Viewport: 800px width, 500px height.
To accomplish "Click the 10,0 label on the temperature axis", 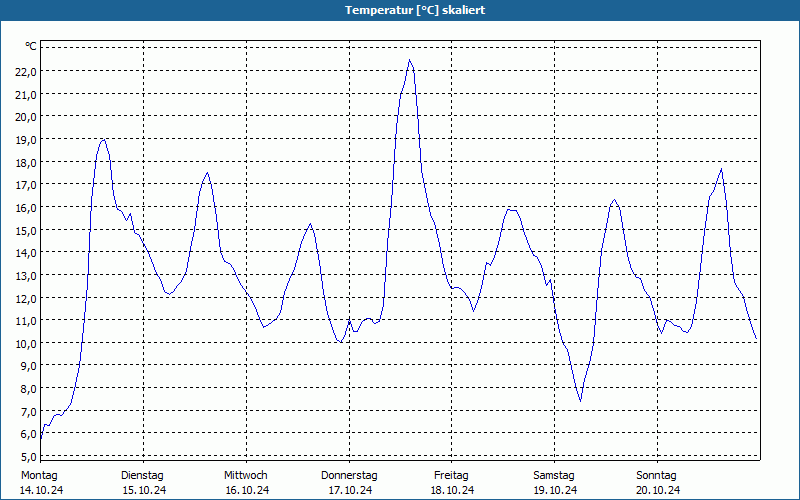I will pos(26,343).
